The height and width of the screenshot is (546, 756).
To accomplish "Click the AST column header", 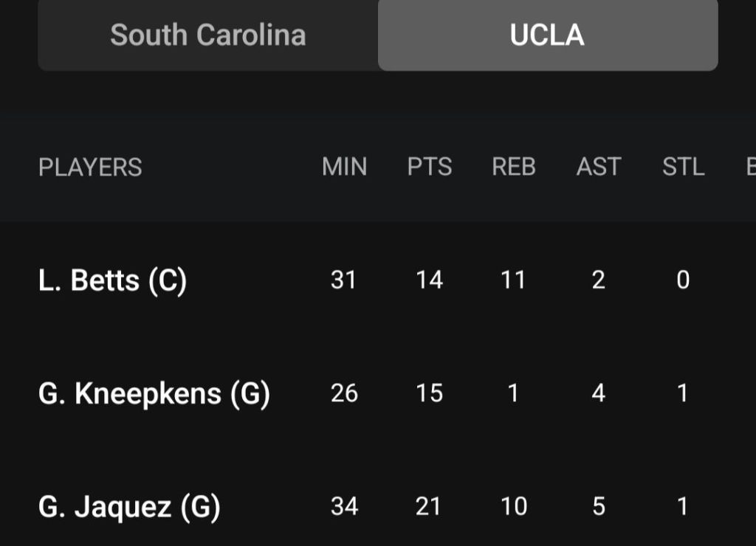I will pyautogui.click(x=599, y=167).
